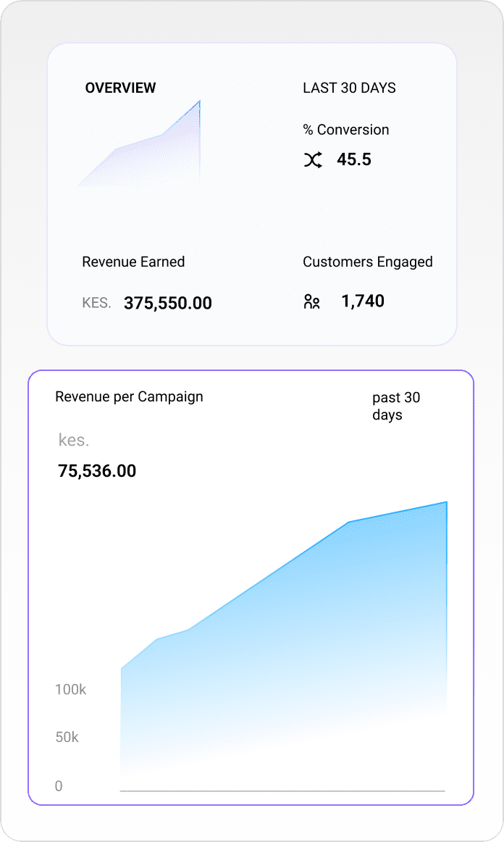The image size is (504, 842).
Task: Select the 1,740 customers count
Action: coord(363,301)
